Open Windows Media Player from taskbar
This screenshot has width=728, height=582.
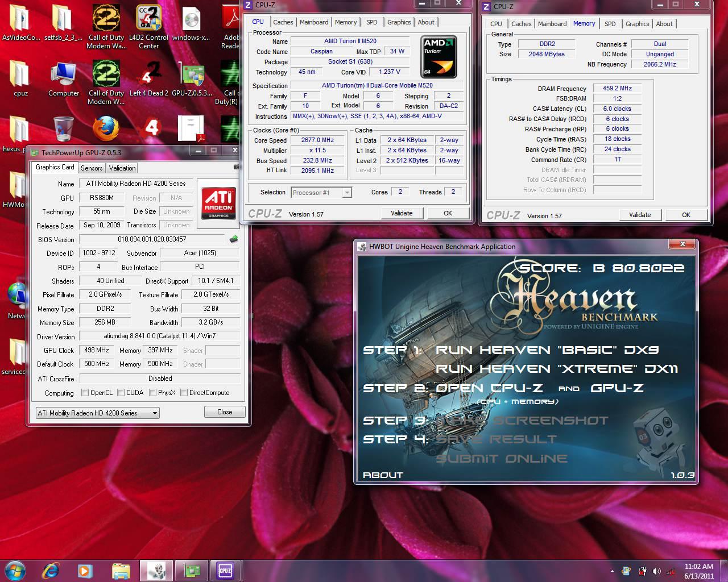pyautogui.click(x=85, y=570)
